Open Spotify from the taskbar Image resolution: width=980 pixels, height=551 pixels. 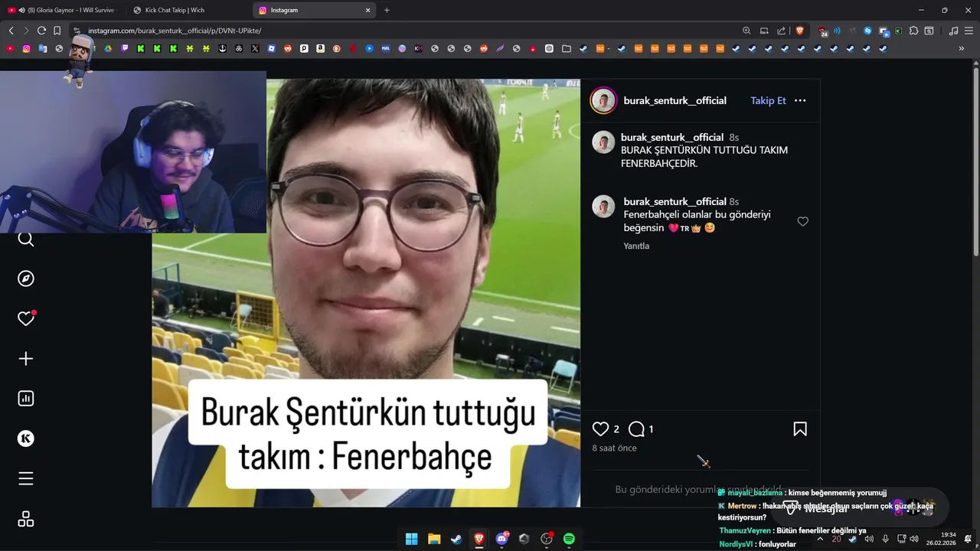(x=569, y=539)
